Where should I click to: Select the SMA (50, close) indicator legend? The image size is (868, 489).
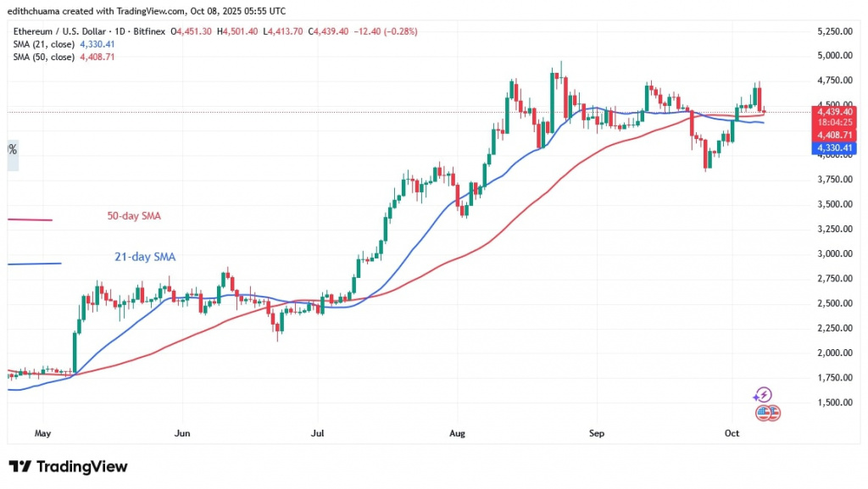(x=64, y=57)
